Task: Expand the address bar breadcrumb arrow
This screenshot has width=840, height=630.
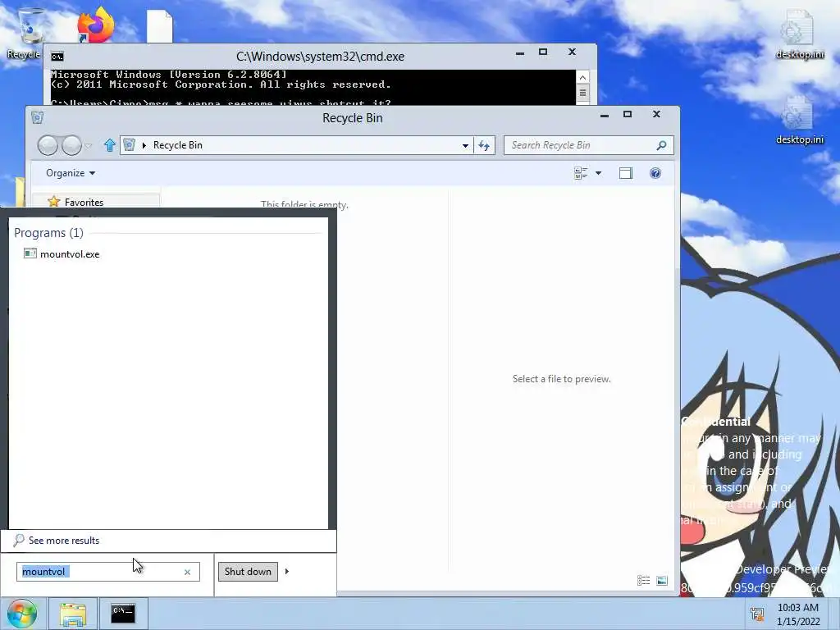Action: (x=144, y=145)
